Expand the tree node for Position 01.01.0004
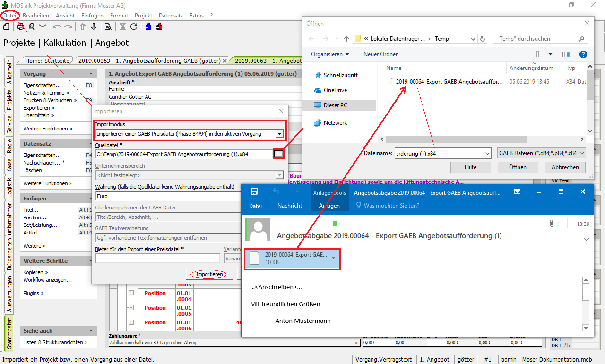 [131, 294]
